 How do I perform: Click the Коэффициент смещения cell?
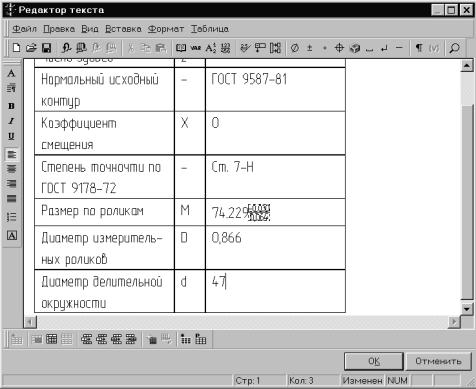tap(104, 133)
